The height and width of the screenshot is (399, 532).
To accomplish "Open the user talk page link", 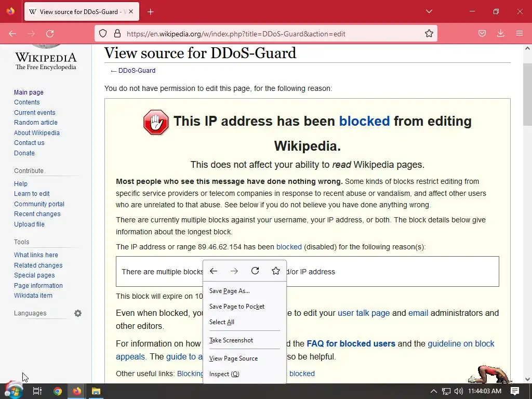I will click(363, 313).
